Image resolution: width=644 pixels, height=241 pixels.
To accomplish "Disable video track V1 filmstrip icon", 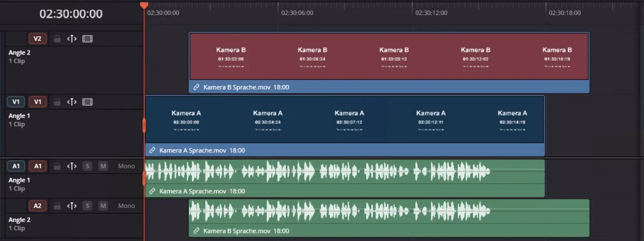I will [x=87, y=102].
